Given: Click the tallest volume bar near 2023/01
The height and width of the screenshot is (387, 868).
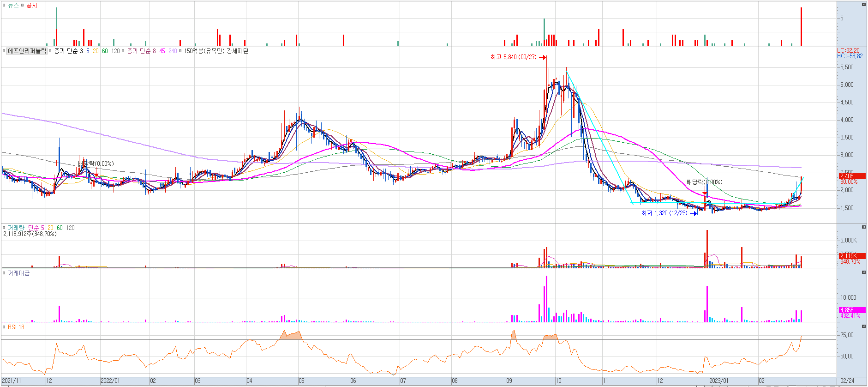Looking at the screenshot, I should (707, 249).
